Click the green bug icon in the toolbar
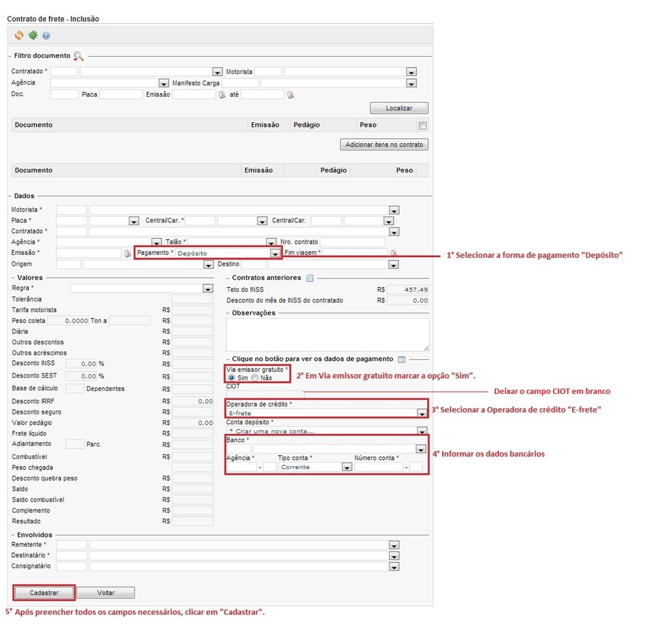This screenshot has height=644, width=660. (x=32, y=35)
